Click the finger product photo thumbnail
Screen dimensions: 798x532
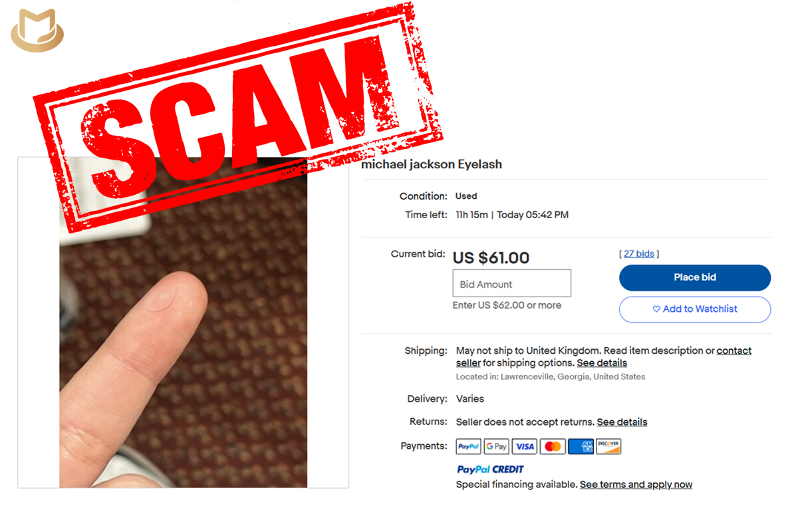pyautogui.click(x=184, y=323)
